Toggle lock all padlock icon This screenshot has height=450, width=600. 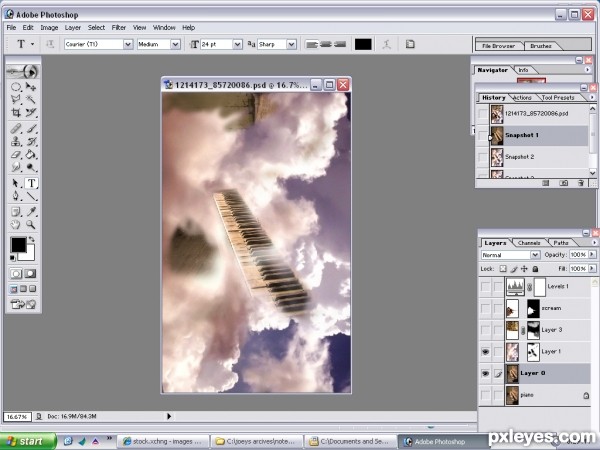535,269
